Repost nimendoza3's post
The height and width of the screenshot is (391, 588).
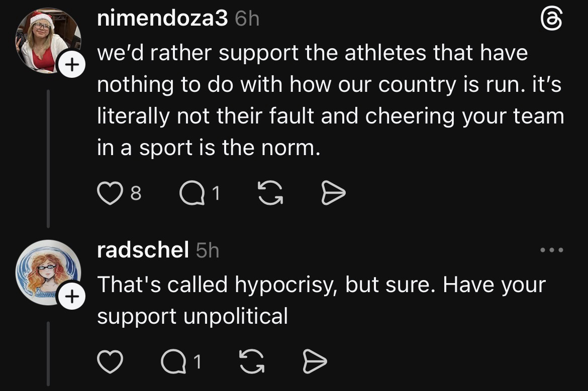(x=270, y=194)
